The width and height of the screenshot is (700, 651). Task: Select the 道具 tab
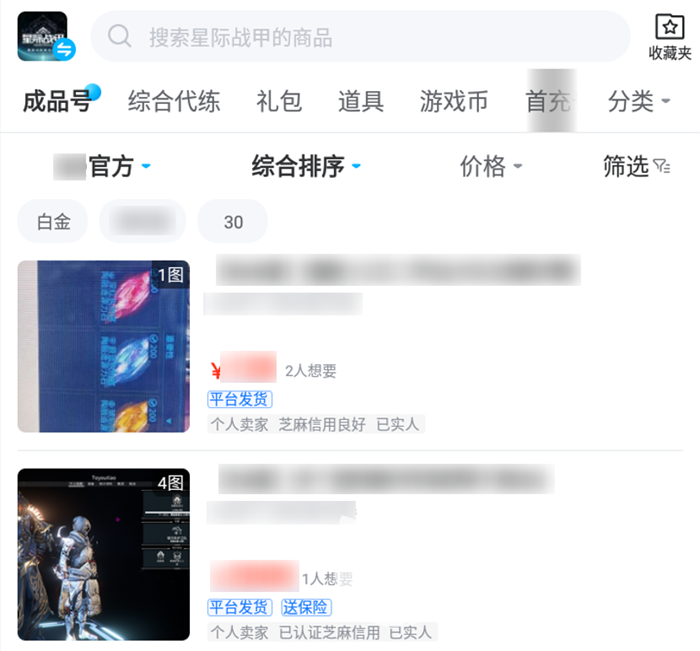[361, 101]
